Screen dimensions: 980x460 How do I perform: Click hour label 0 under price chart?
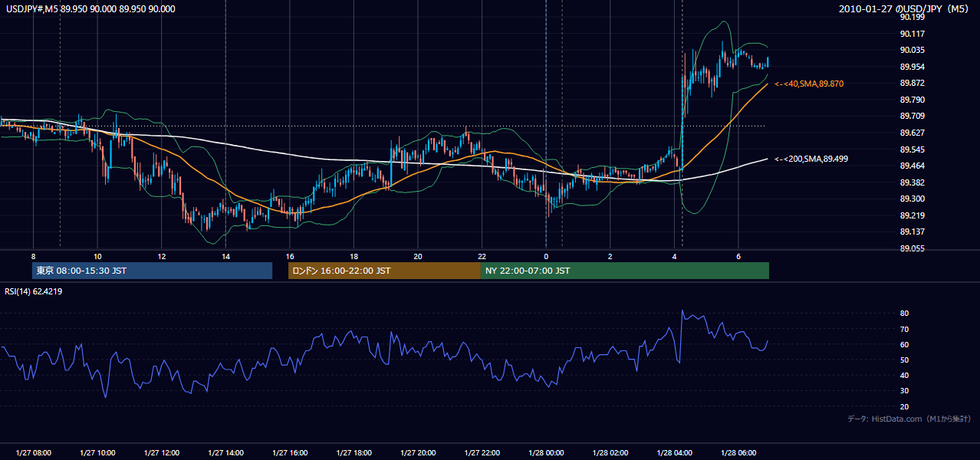coord(546,256)
